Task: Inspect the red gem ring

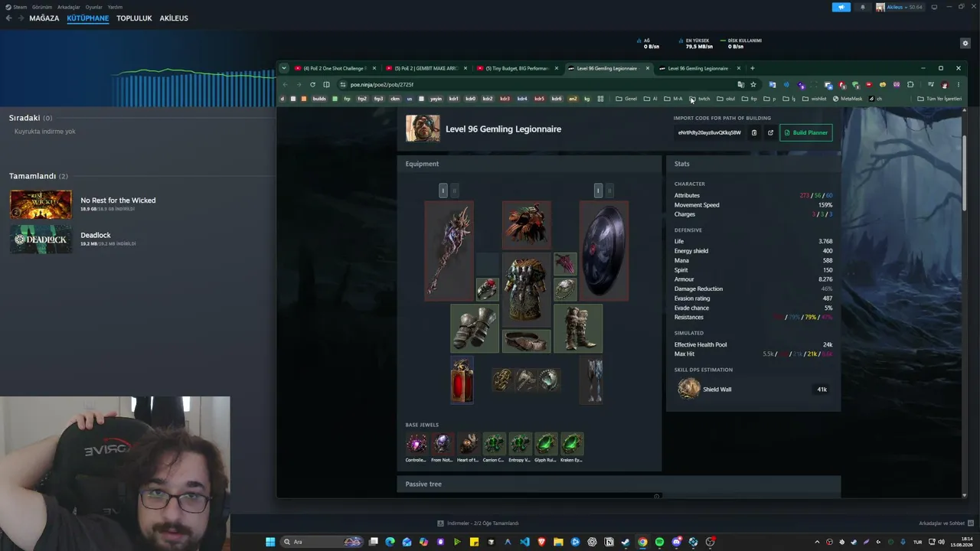Action: click(488, 289)
